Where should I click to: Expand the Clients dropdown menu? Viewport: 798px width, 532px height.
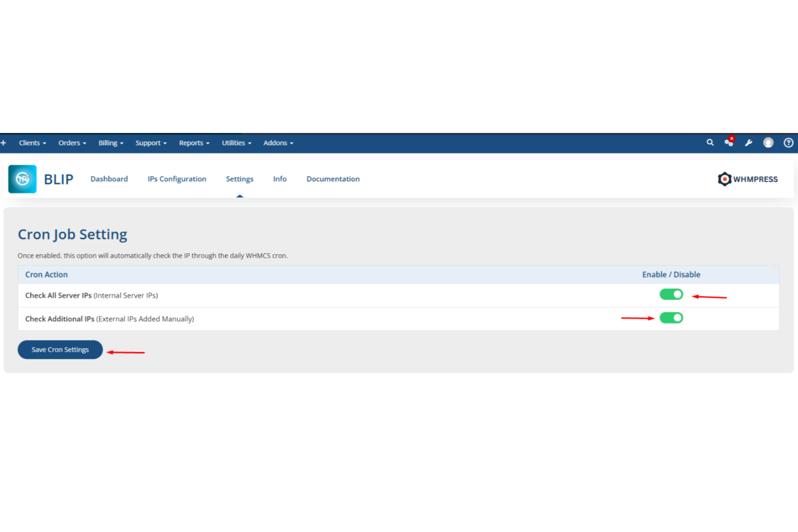(32, 143)
